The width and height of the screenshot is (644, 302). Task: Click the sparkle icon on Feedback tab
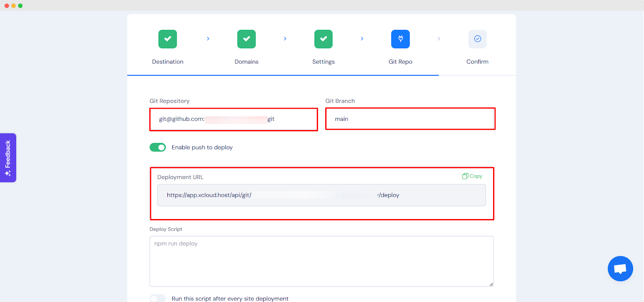8,174
